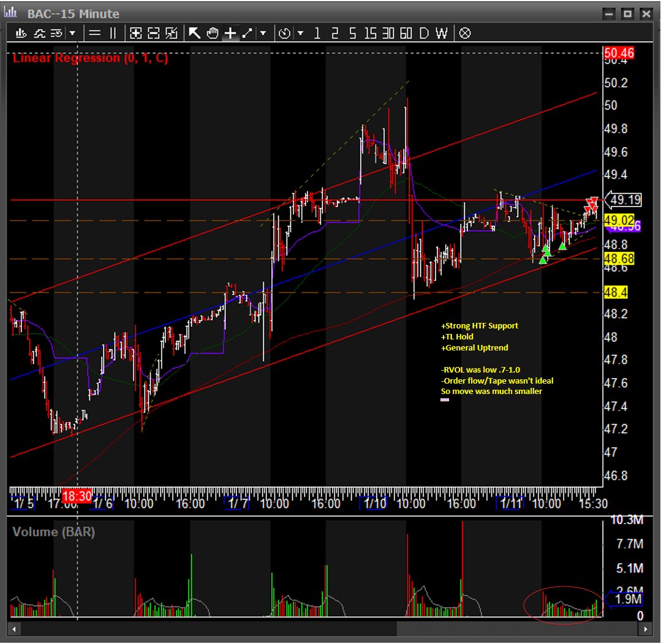Click the horizontal scrollbar thumb

click(x=518, y=629)
